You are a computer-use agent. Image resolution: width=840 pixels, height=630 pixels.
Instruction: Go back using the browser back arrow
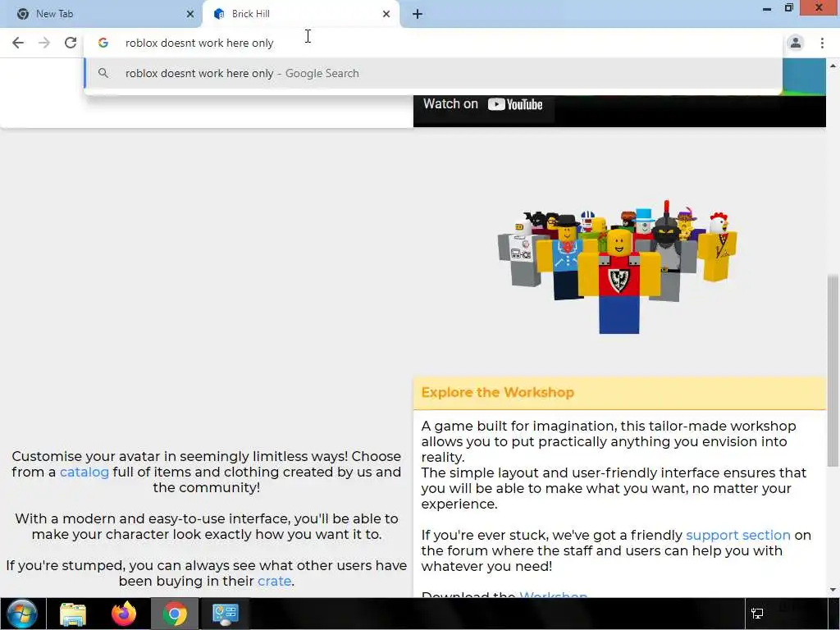tap(18, 43)
